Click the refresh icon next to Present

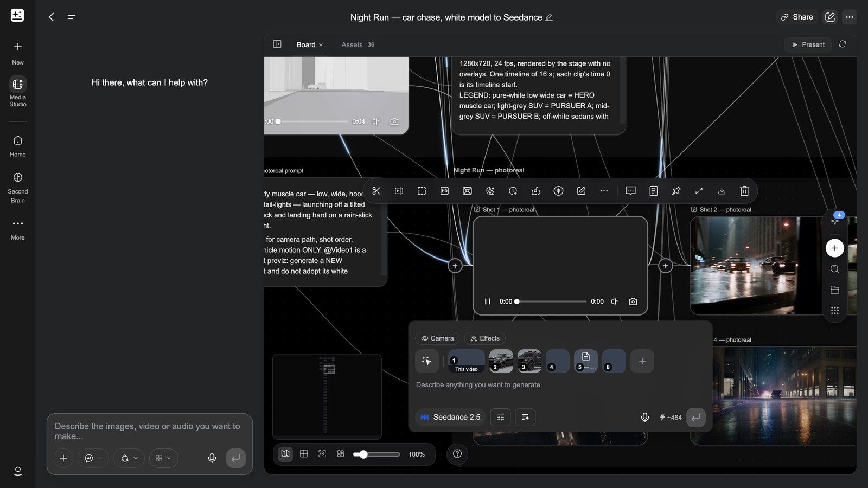(843, 44)
